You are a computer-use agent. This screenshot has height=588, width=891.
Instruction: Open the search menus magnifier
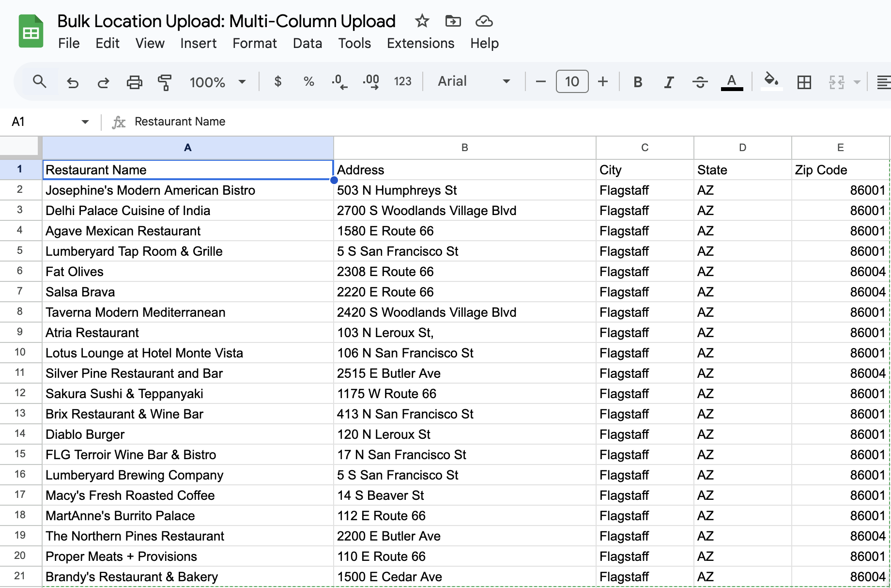pos(40,81)
